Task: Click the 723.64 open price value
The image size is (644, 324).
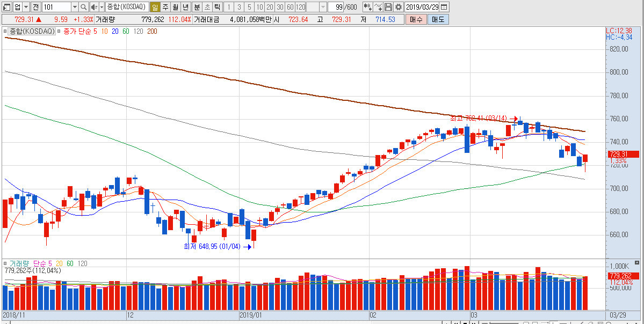Action: point(298,19)
